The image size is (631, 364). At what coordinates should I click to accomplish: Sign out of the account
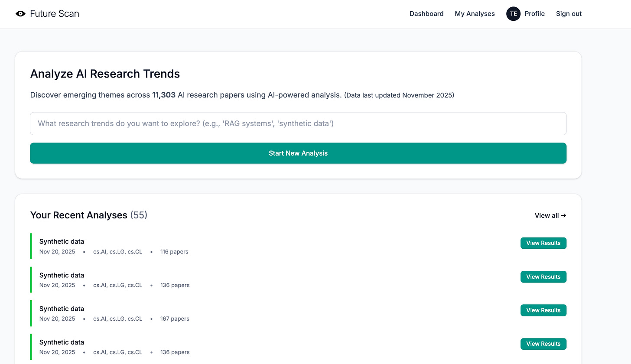(x=569, y=14)
